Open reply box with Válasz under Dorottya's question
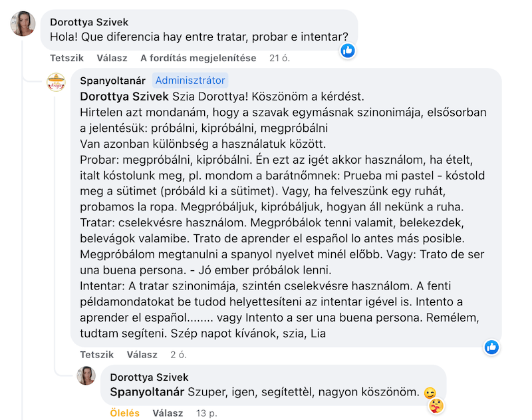The width and height of the screenshot is (532, 420). [x=112, y=58]
